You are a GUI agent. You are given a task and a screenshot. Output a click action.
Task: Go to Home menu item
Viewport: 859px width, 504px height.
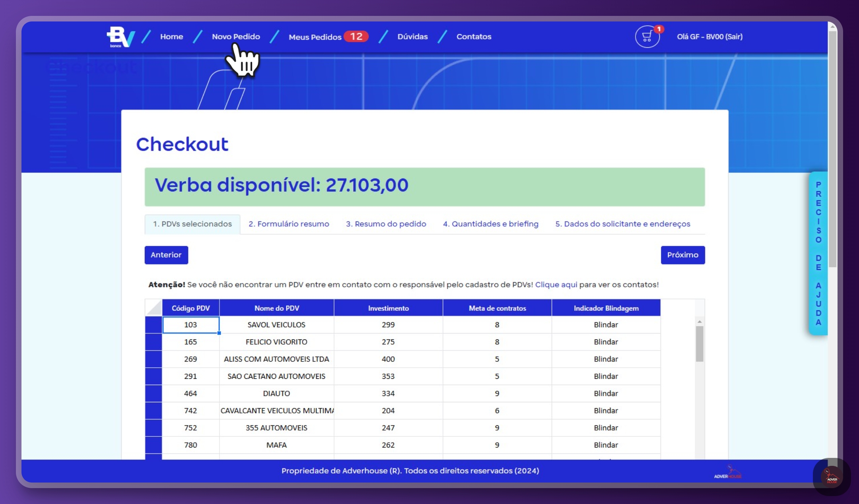tap(172, 37)
